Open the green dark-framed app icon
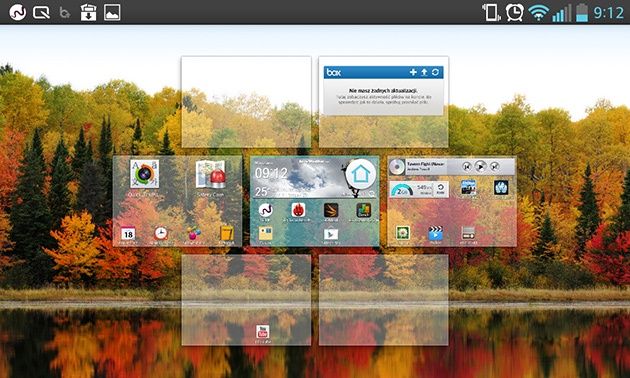The image size is (630, 378). click(x=364, y=210)
